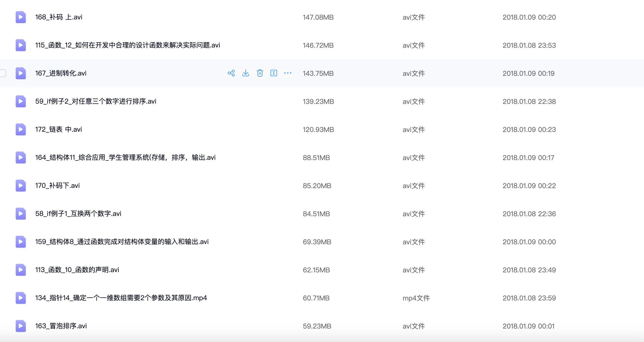Screen dimensions: 644x342
Task: Open file 172_链表 中.avi
Action: [59, 129]
